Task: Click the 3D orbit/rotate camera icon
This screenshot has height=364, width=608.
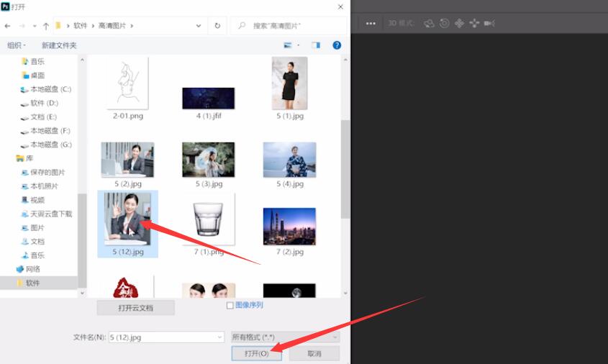Action: [x=430, y=23]
